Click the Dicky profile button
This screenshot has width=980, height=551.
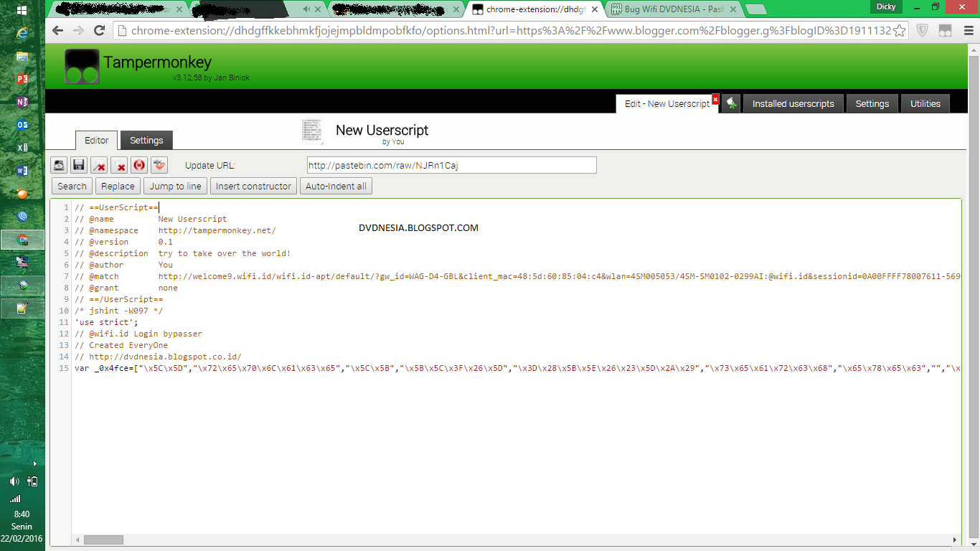[887, 7]
